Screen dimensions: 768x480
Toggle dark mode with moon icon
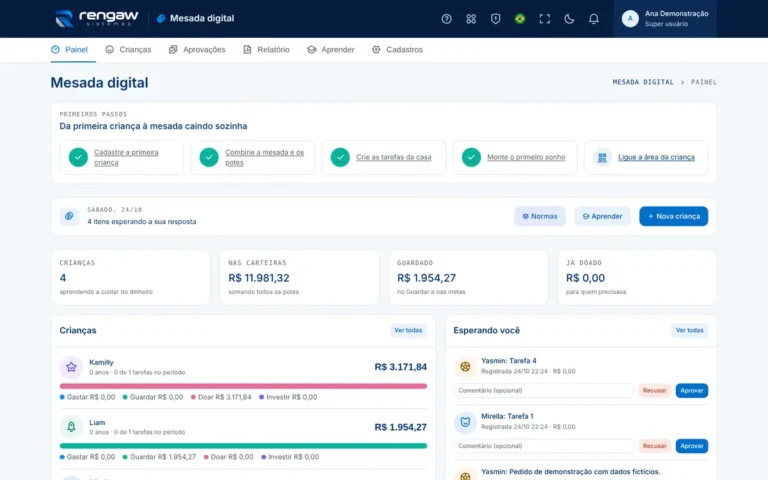[569, 19]
